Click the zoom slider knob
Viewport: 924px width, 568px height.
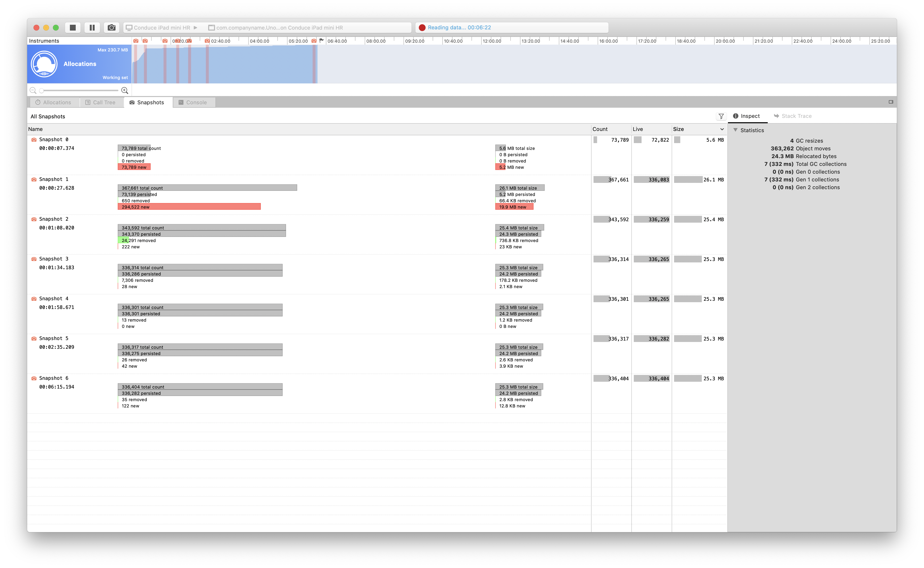coord(41,90)
